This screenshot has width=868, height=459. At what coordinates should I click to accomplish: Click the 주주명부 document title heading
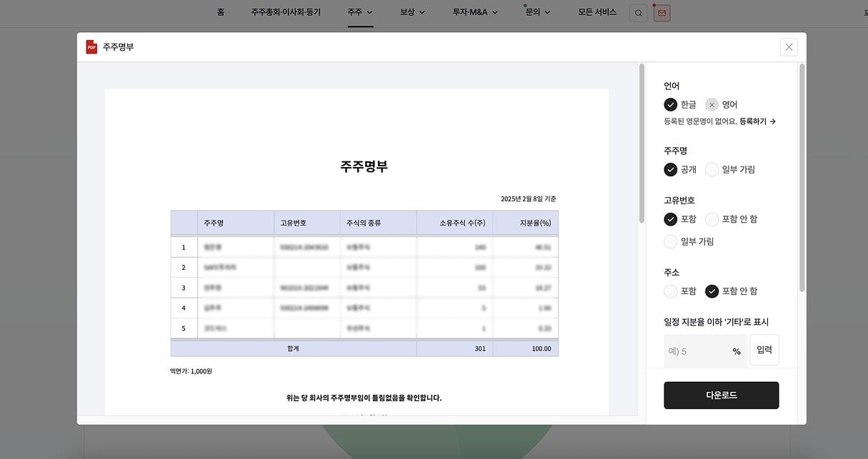[x=364, y=166]
